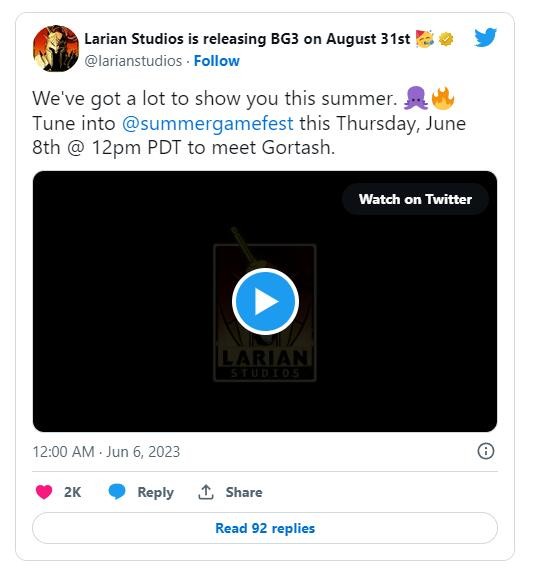533x577 pixels.
Task: Click the purple octopus emoji
Action: [x=416, y=98]
